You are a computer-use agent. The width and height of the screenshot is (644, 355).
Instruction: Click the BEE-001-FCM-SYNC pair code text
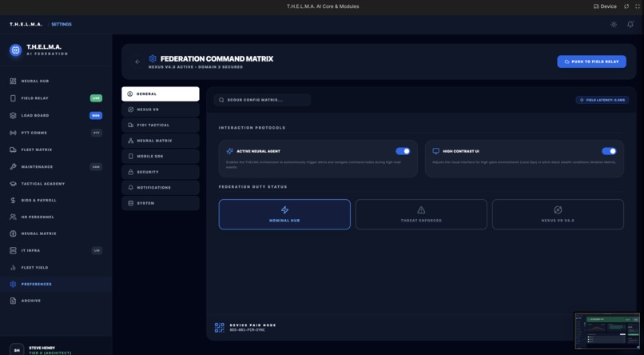pyautogui.click(x=247, y=330)
